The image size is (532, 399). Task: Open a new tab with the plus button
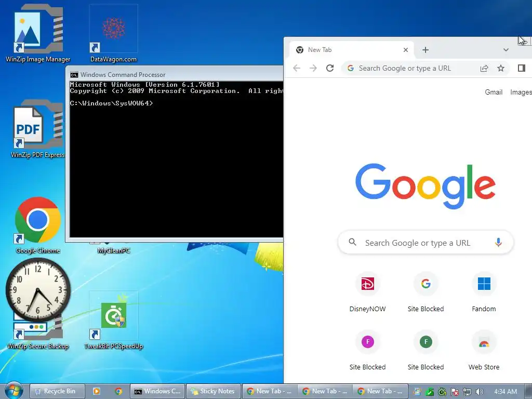click(x=425, y=50)
